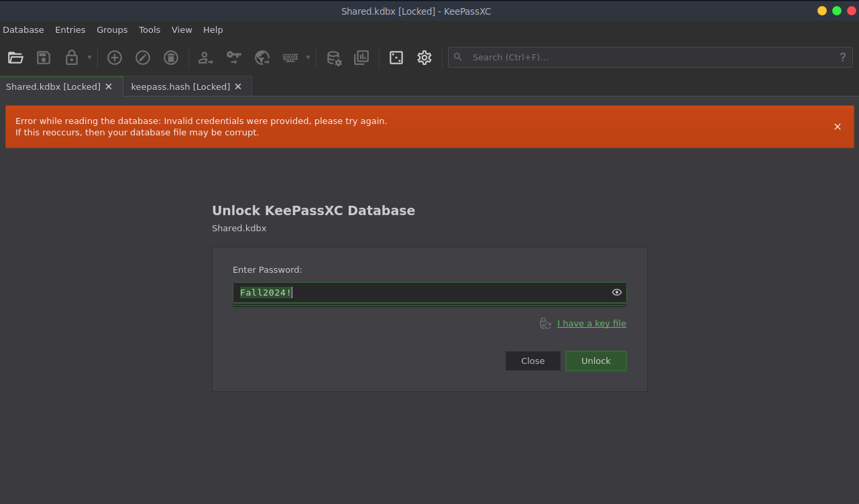Open the password generator dice icon

396,58
